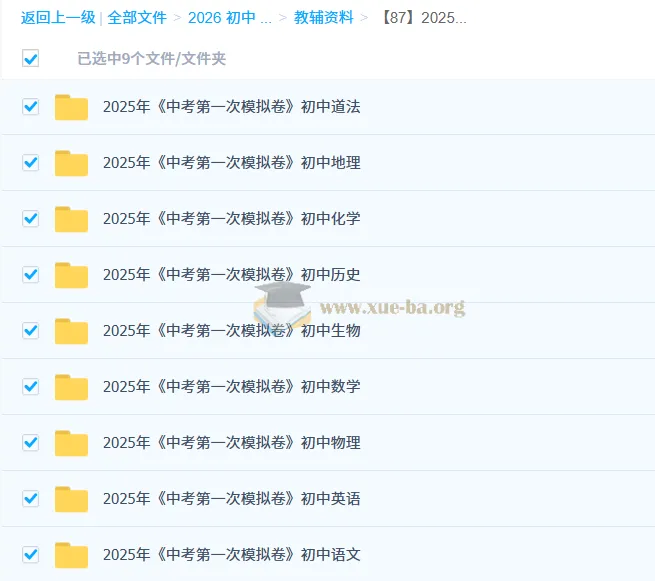Open the 初中英语 folder icon
Screen dimensions: 655x581
click(x=71, y=499)
